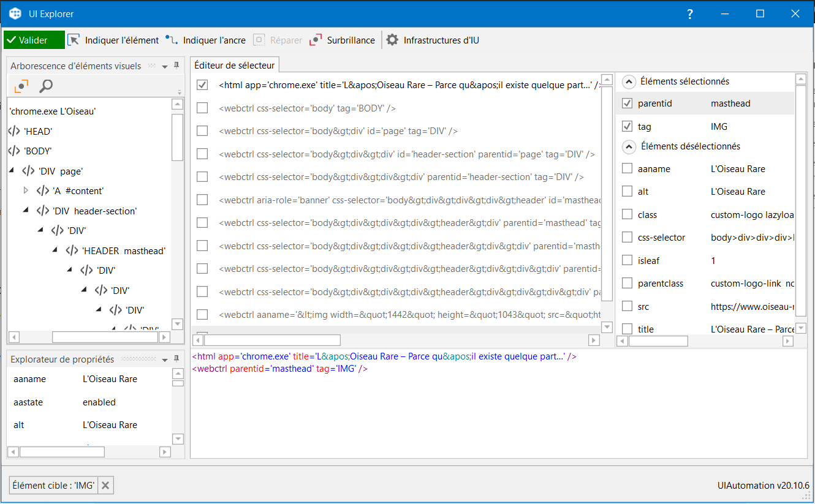Check the body webctrl selector row checkbox
Screen dimensions: 815x504
(202, 108)
